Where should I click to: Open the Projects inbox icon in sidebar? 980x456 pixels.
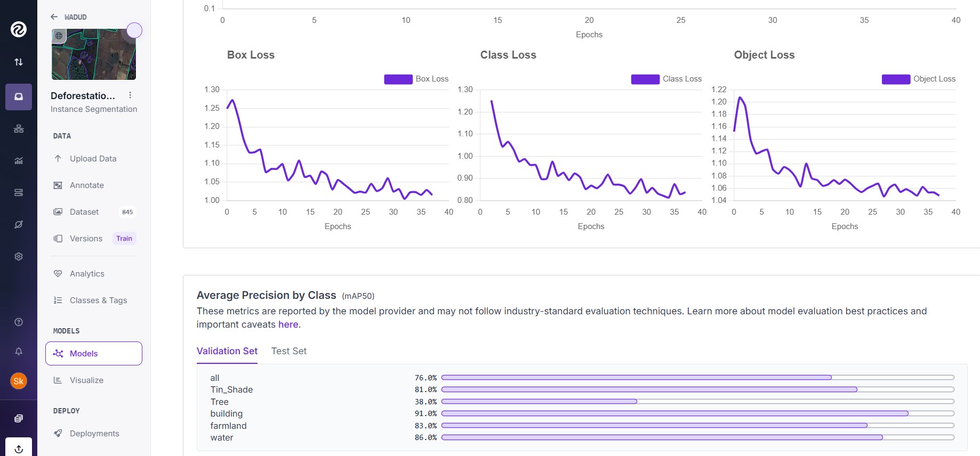[x=19, y=97]
